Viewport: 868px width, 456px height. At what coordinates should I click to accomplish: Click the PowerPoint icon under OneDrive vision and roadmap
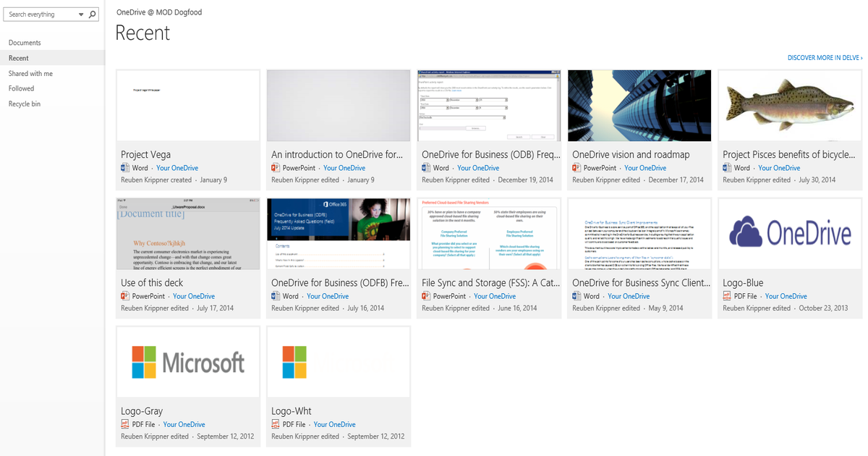[x=577, y=167]
